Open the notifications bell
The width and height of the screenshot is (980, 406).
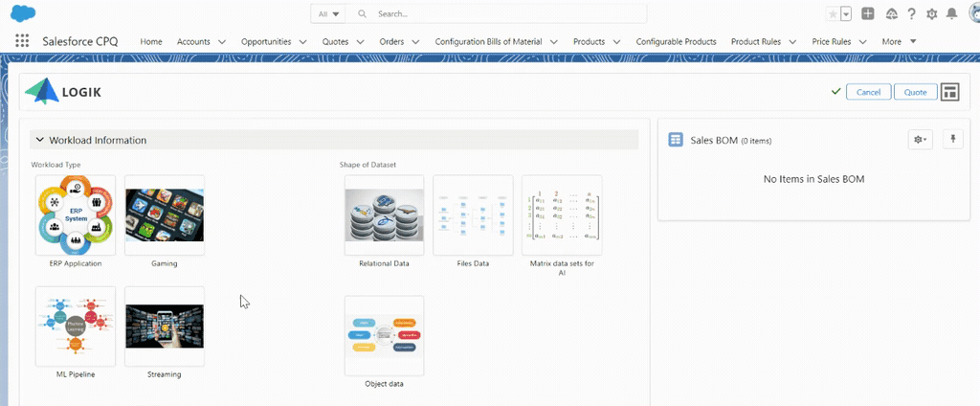click(952, 13)
